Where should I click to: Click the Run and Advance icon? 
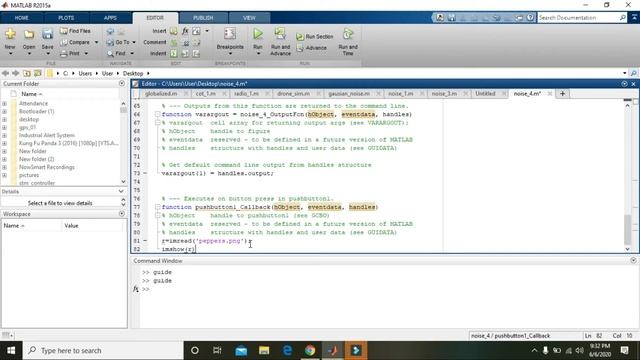click(280, 34)
